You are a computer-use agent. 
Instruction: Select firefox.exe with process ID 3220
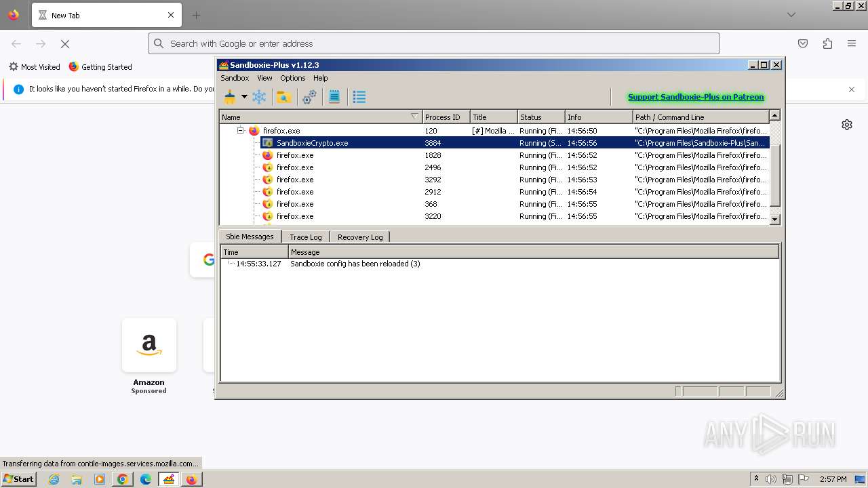515,216
